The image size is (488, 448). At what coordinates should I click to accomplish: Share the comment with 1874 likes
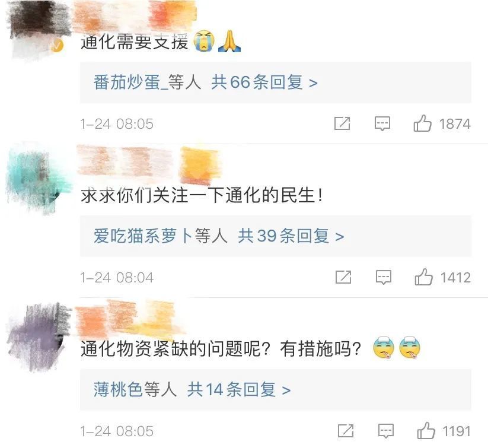click(342, 123)
